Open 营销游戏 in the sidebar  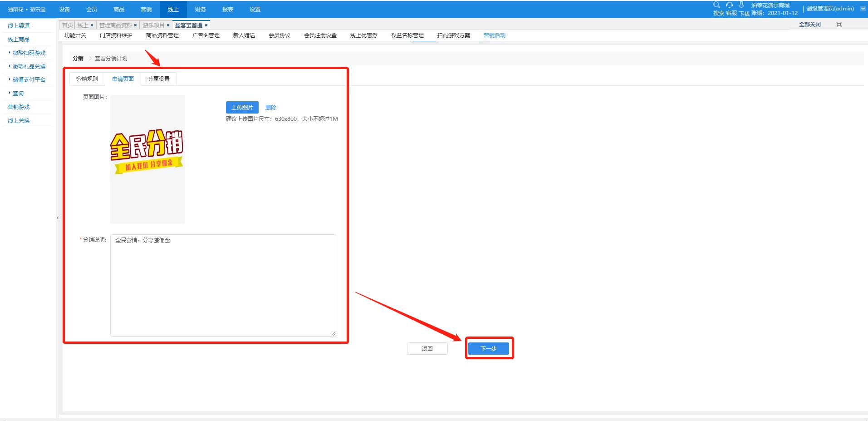[19, 107]
